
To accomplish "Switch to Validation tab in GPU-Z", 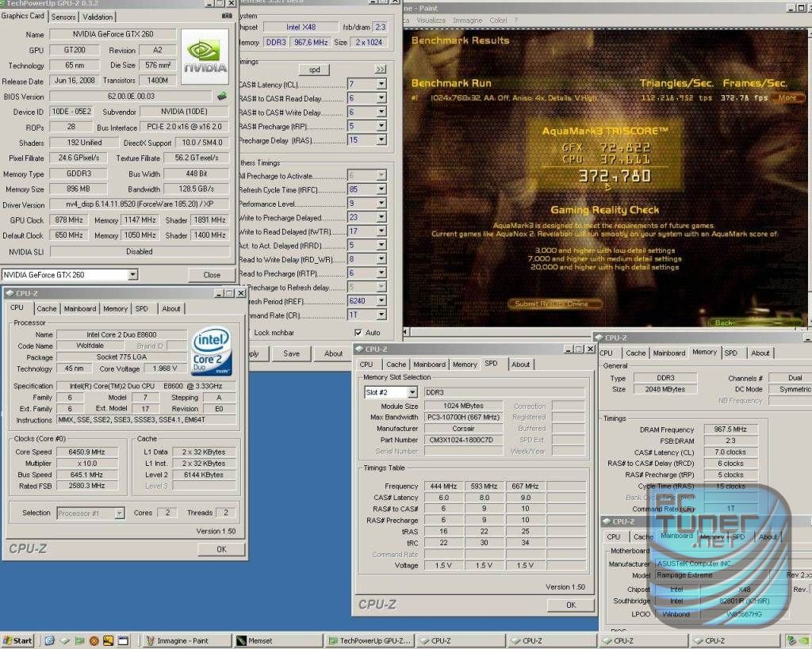I will point(98,17).
